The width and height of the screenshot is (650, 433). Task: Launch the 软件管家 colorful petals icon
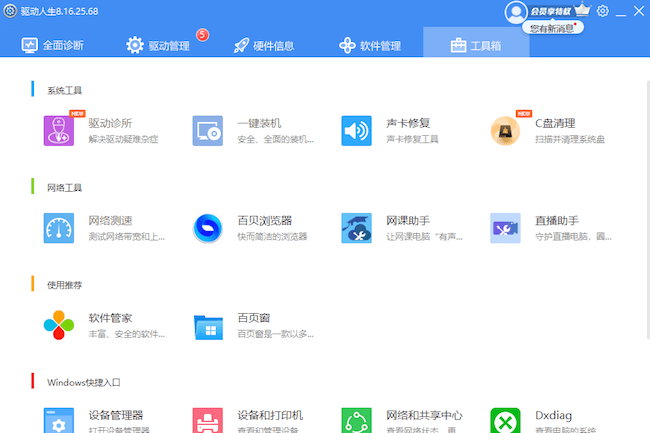click(x=59, y=325)
